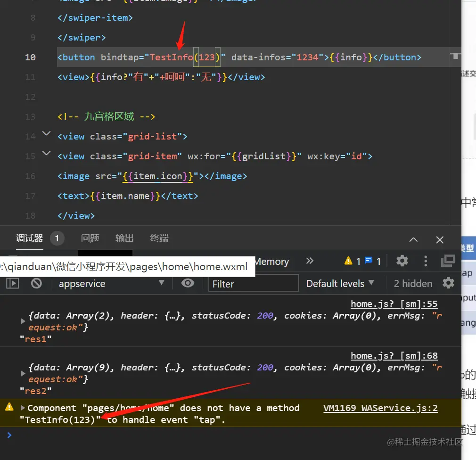The height and width of the screenshot is (460, 476).
Task: Click the data-infos="1234" attribute
Action: (x=278, y=57)
